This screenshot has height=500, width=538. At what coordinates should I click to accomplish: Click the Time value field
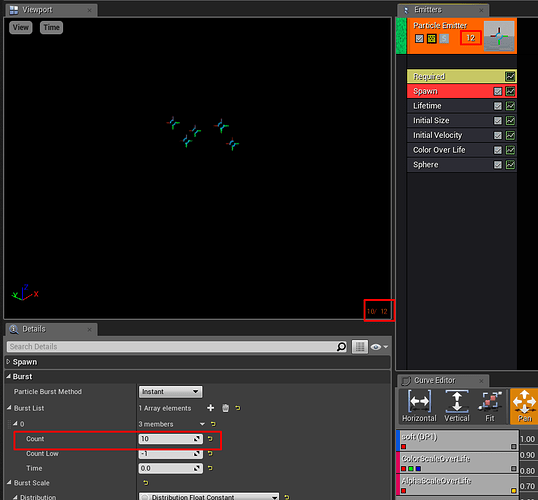pos(171,468)
